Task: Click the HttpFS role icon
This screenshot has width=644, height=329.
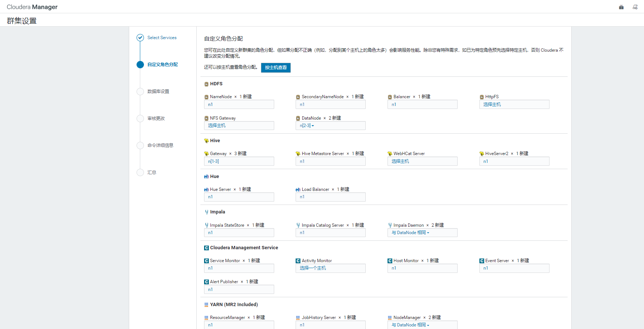Action: coord(482,97)
